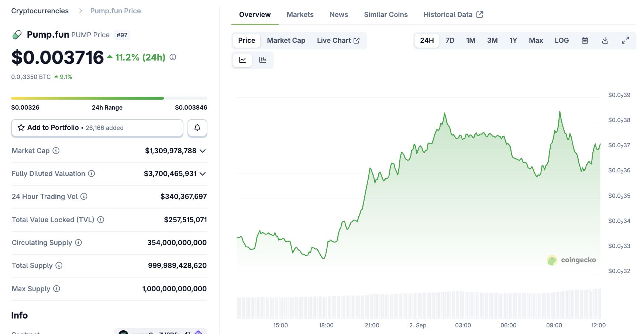The image size is (644, 334).
Task: Switch chart to Market Cap mode
Action: tap(286, 41)
